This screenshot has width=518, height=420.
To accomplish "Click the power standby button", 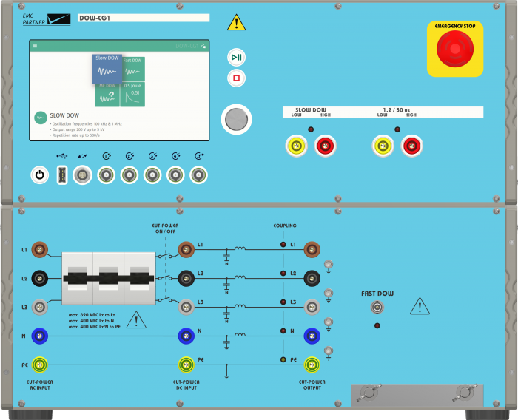I will (40, 175).
